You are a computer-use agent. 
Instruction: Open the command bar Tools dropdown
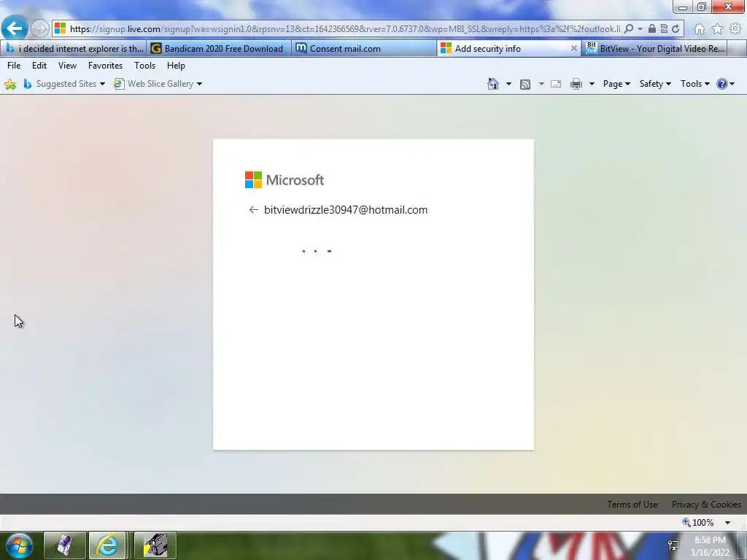[x=694, y=84]
